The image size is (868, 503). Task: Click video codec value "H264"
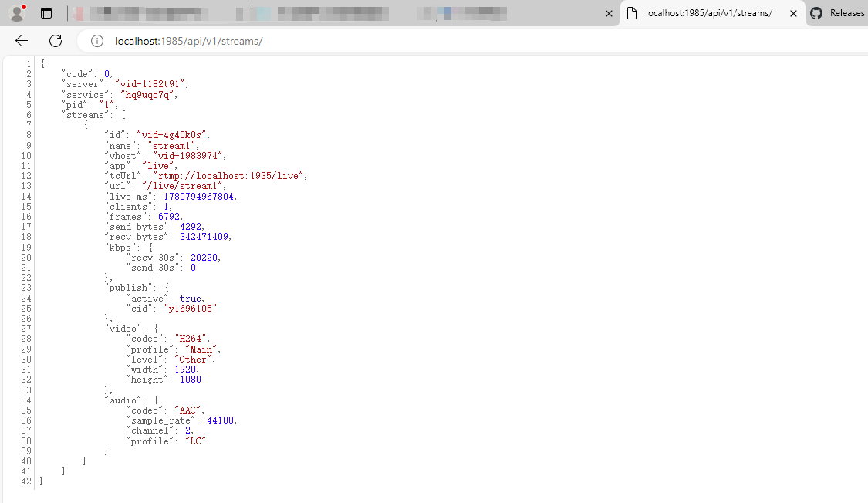click(191, 339)
